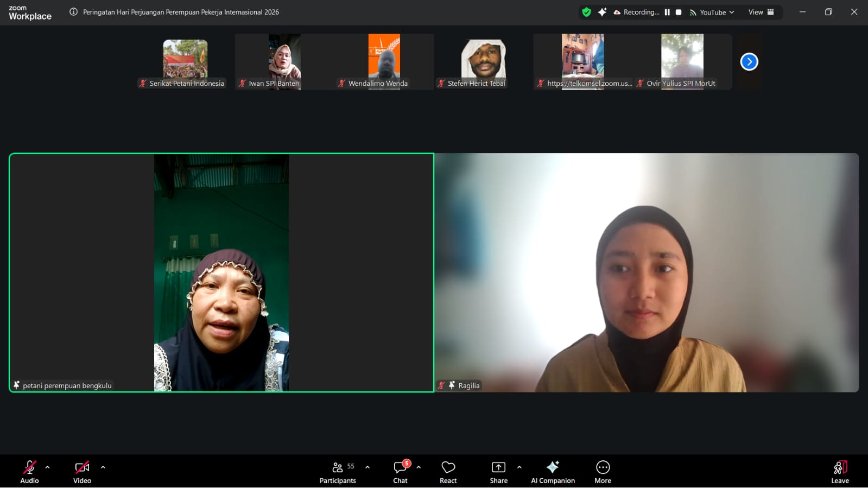Open the YouTube livestream dropdown
The image size is (868, 488).
[712, 12]
